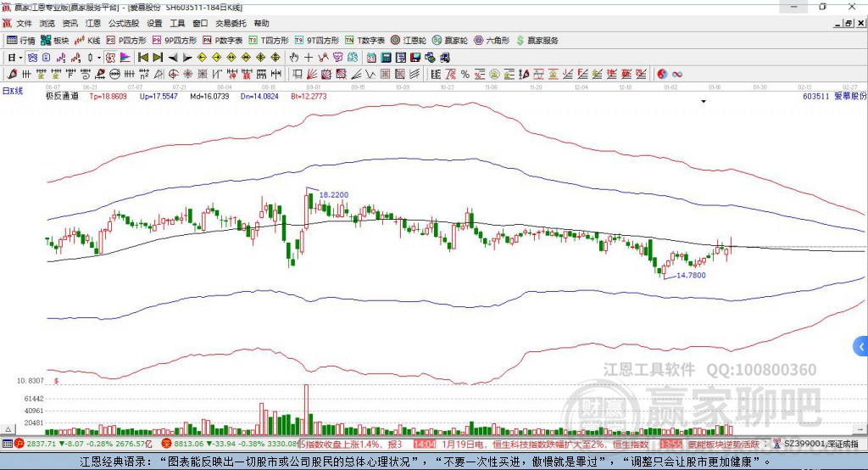Open the T四方形 tool
This screenshot has width=868, height=470.
point(269,41)
